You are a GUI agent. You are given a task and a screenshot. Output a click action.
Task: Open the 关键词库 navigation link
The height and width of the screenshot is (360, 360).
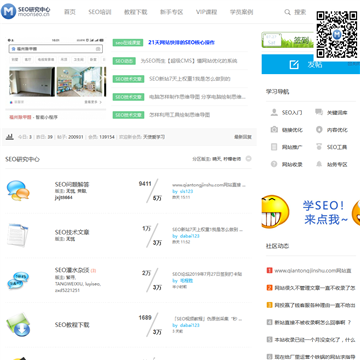click(337, 113)
